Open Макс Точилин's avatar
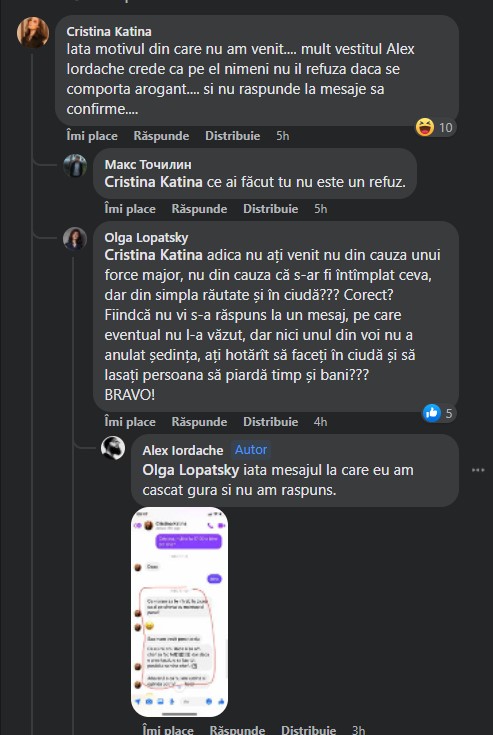 pos(75,165)
